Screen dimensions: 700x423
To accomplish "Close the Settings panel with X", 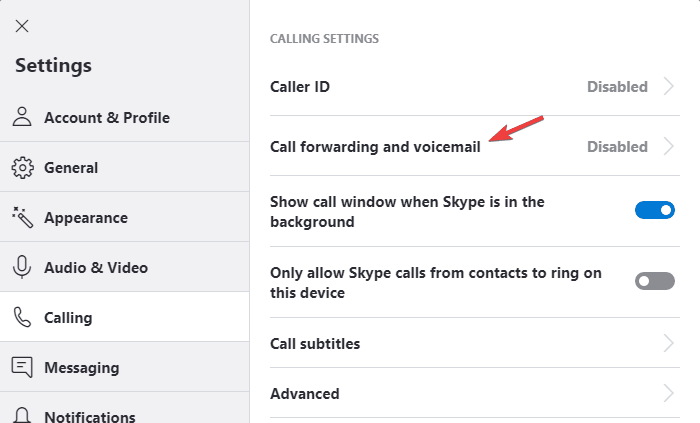I will coord(22,26).
